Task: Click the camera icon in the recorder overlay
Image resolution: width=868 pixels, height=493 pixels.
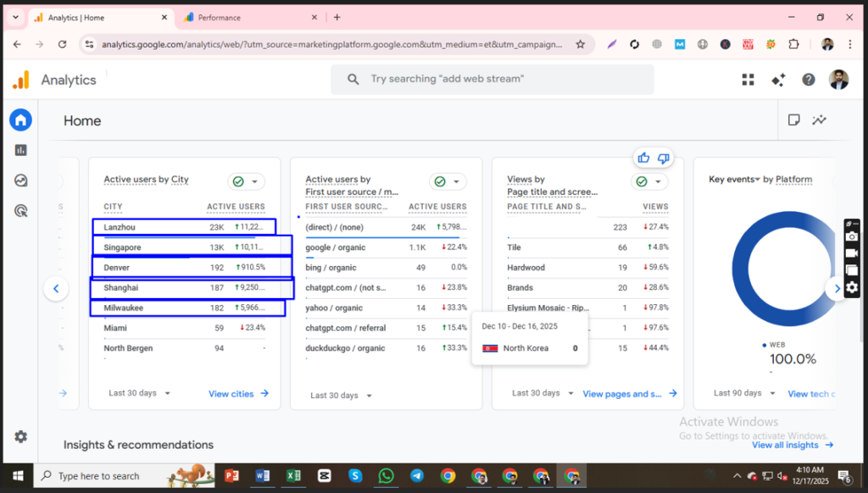Action: (x=851, y=235)
